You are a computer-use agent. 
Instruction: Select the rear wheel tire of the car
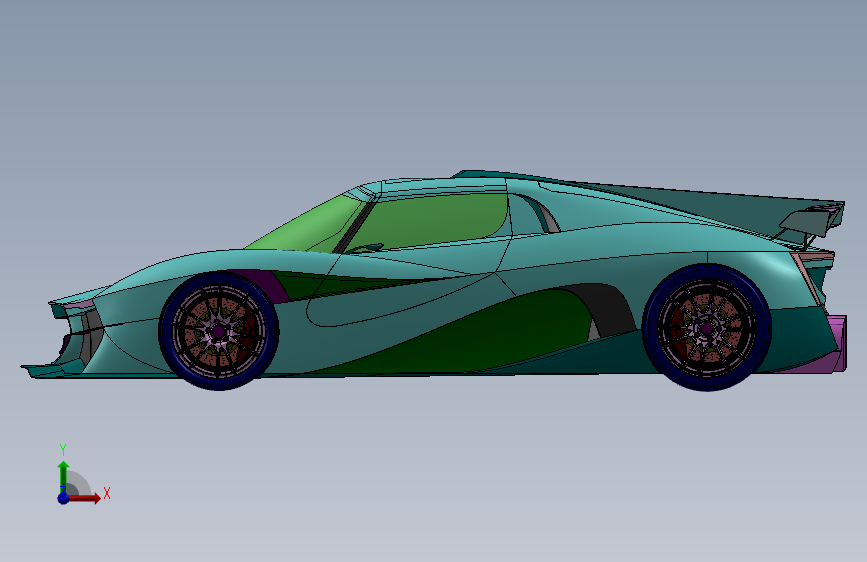(706, 385)
